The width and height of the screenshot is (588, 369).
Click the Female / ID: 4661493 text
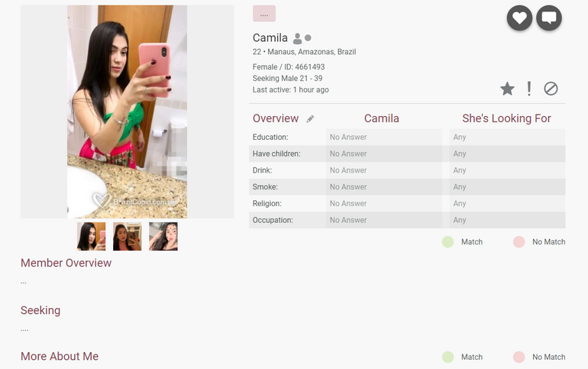point(289,67)
